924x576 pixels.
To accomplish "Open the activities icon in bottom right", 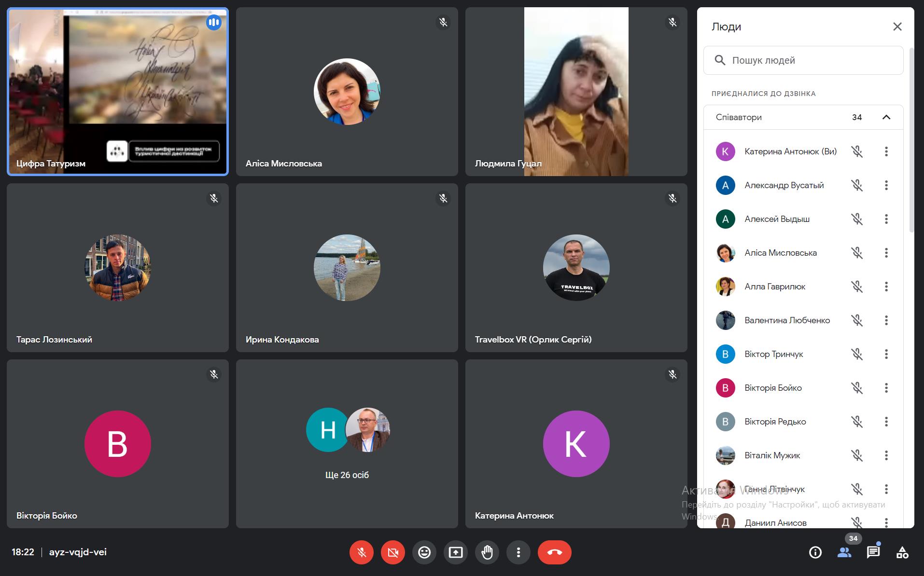I will click(902, 552).
